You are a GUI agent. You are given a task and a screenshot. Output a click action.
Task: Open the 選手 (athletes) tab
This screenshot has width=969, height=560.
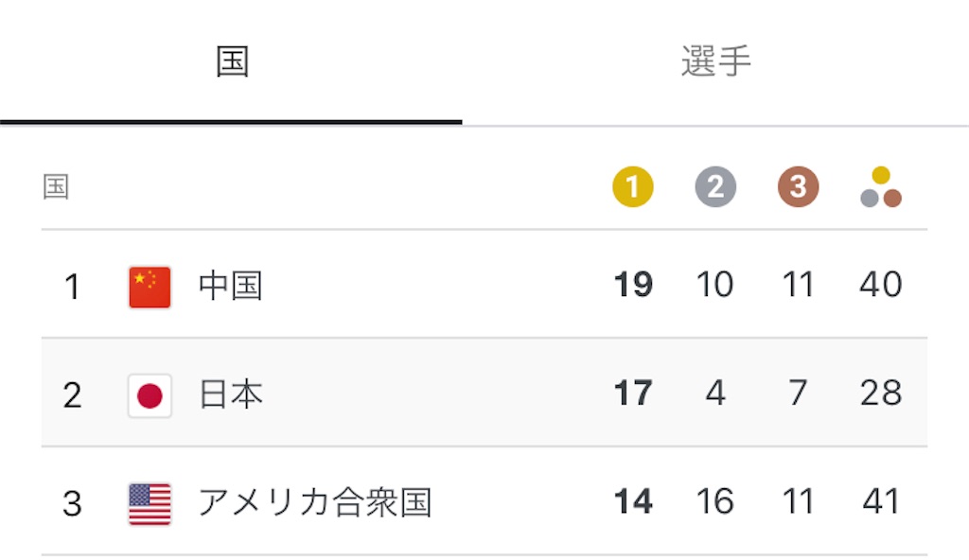point(715,61)
